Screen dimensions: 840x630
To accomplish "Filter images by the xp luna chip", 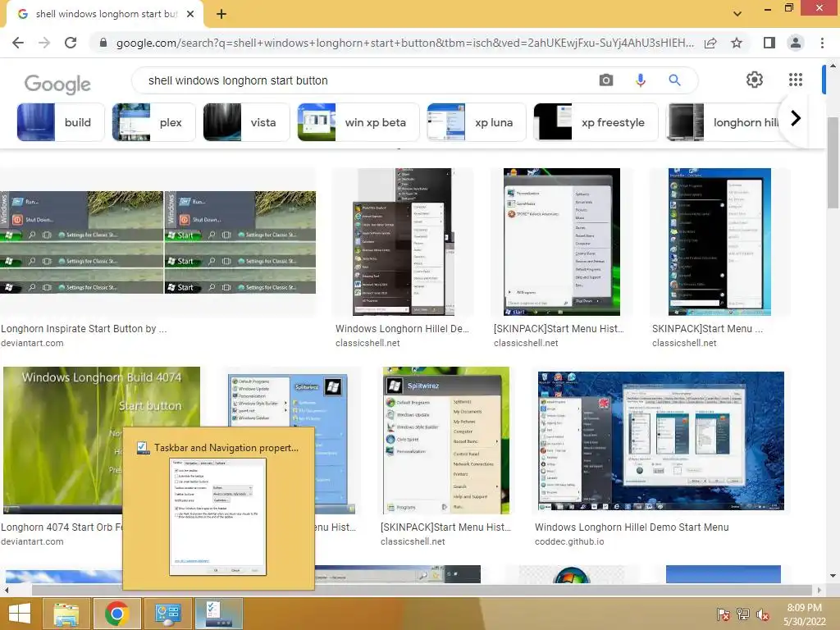I will point(477,122).
